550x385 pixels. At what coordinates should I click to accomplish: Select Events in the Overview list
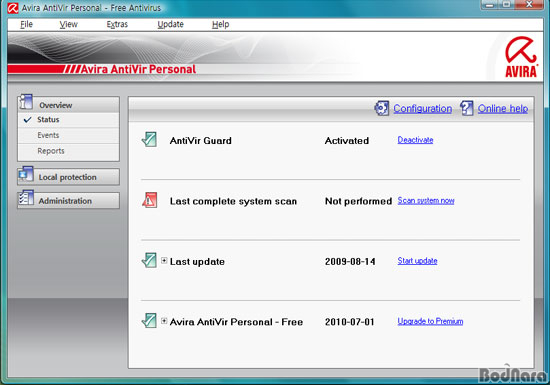pyautogui.click(x=48, y=135)
